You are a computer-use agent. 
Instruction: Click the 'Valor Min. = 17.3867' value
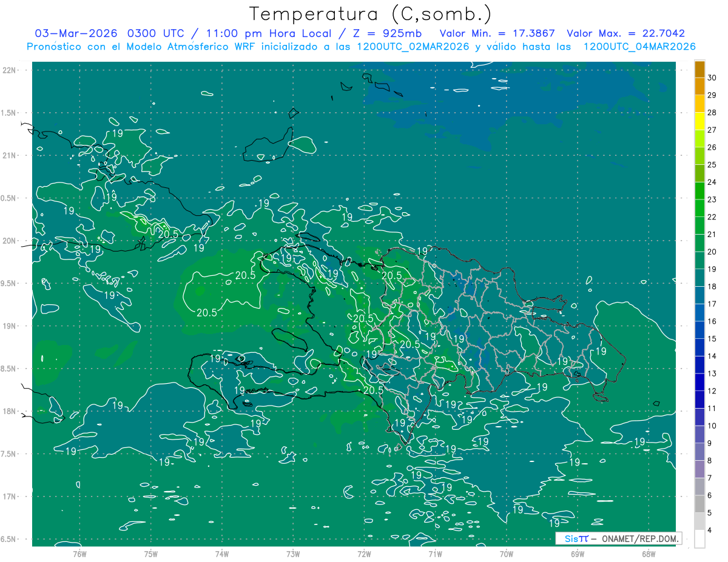496,33
